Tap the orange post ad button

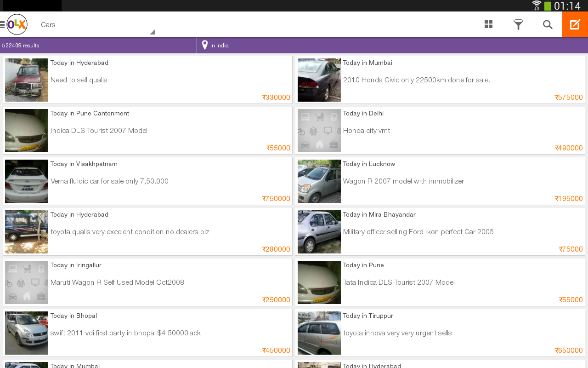click(575, 24)
